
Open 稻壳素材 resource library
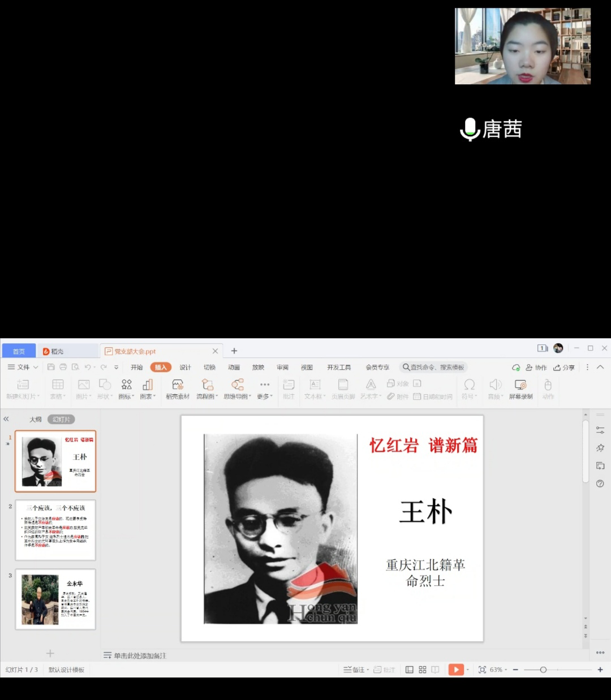[x=178, y=388]
